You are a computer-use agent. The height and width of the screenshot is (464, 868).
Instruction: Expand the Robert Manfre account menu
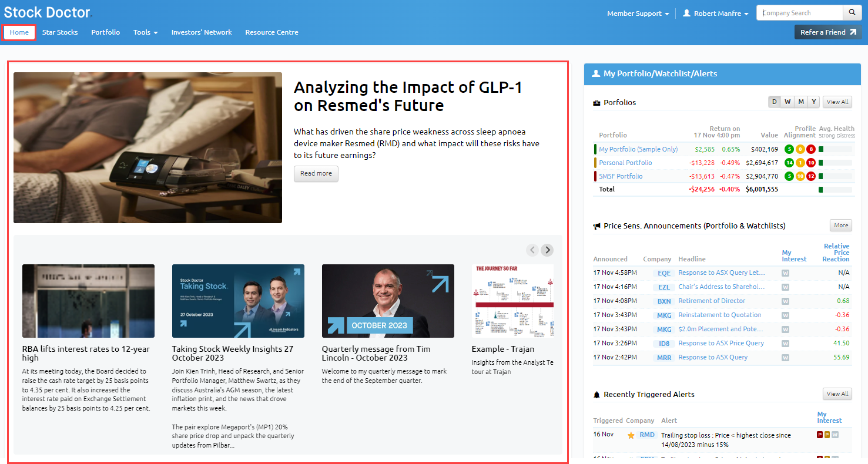click(x=716, y=14)
